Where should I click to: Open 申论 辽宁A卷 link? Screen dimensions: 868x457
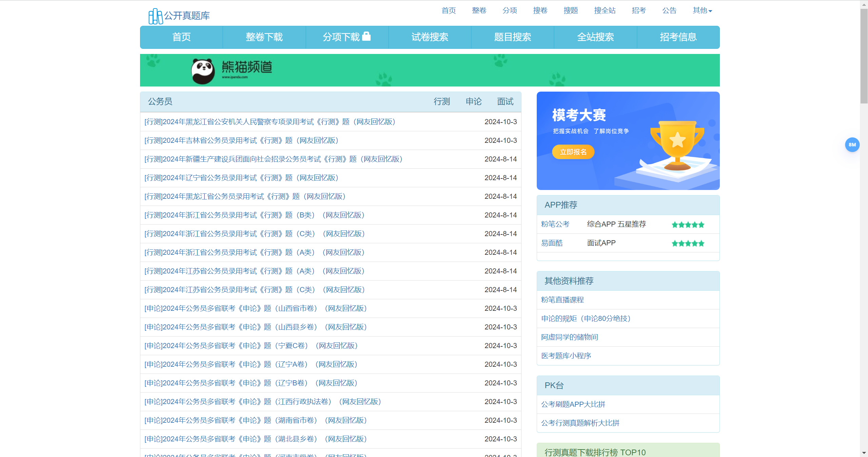251,364
